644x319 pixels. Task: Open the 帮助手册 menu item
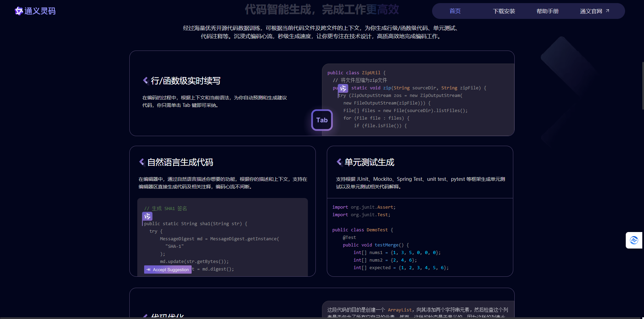548,11
